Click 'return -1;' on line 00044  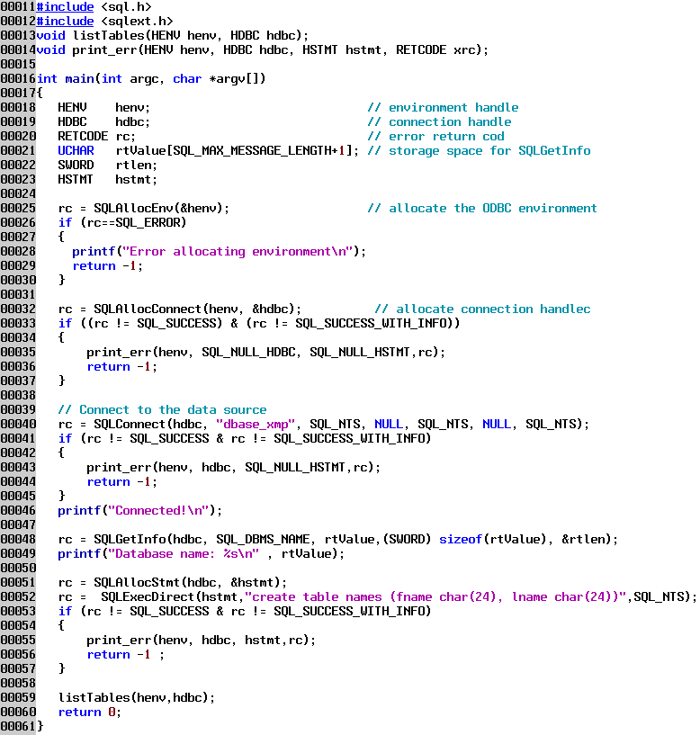122,482
